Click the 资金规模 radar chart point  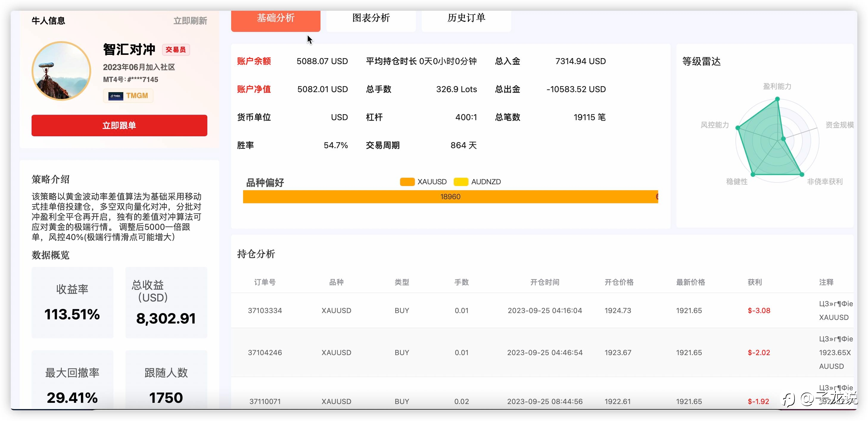pos(783,139)
